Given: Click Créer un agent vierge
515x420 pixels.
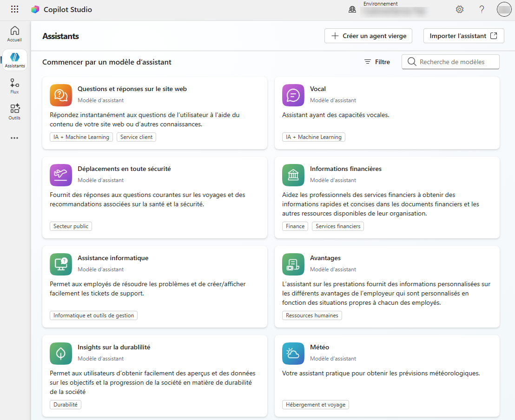Looking at the screenshot, I should (x=368, y=36).
